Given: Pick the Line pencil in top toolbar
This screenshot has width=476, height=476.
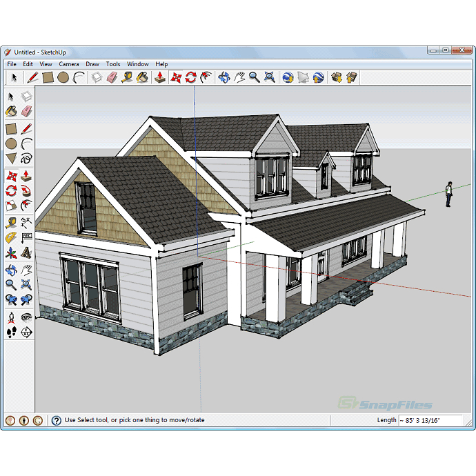Looking at the screenshot, I should [33, 77].
